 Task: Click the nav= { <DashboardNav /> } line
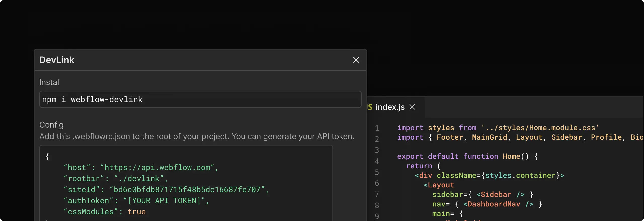(487, 204)
